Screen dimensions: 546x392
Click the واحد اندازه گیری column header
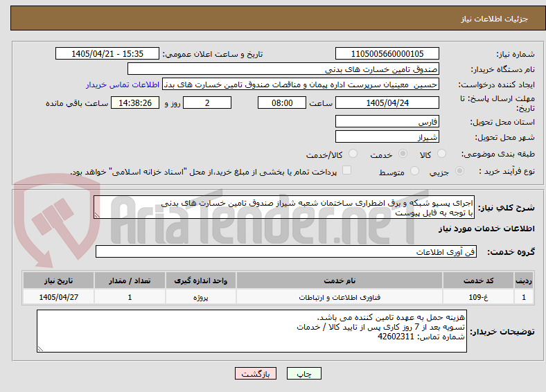(200, 280)
